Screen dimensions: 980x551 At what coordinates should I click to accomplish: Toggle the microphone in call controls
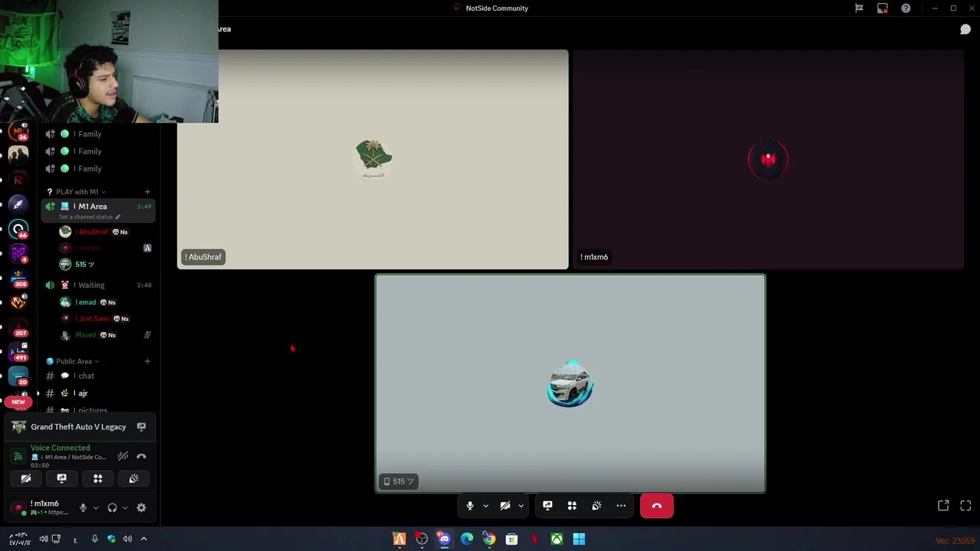pos(470,506)
